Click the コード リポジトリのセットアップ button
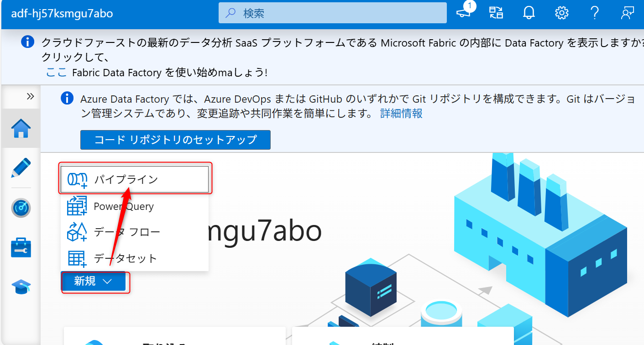 click(175, 140)
